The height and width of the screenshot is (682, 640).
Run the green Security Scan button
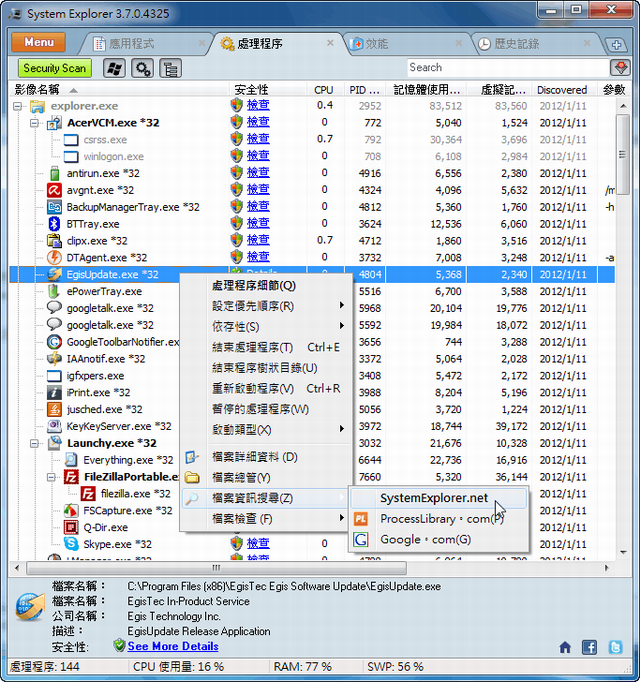coord(55,68)
